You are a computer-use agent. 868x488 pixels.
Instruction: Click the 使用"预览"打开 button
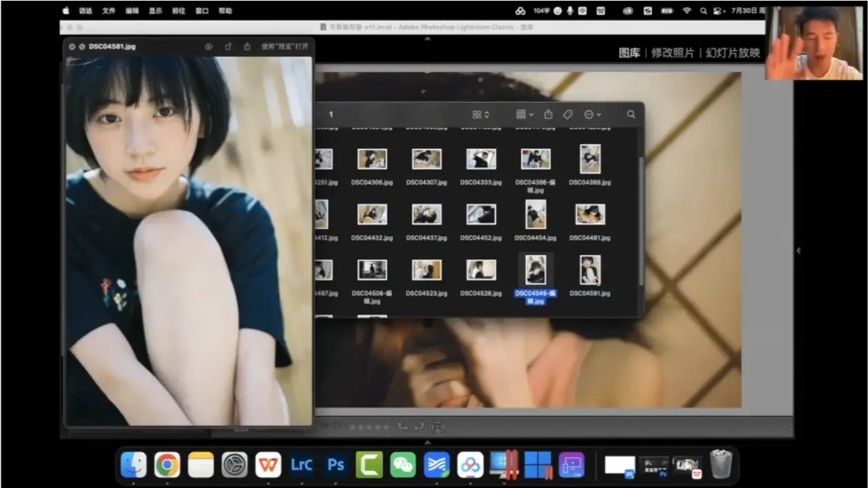[284, 47]
